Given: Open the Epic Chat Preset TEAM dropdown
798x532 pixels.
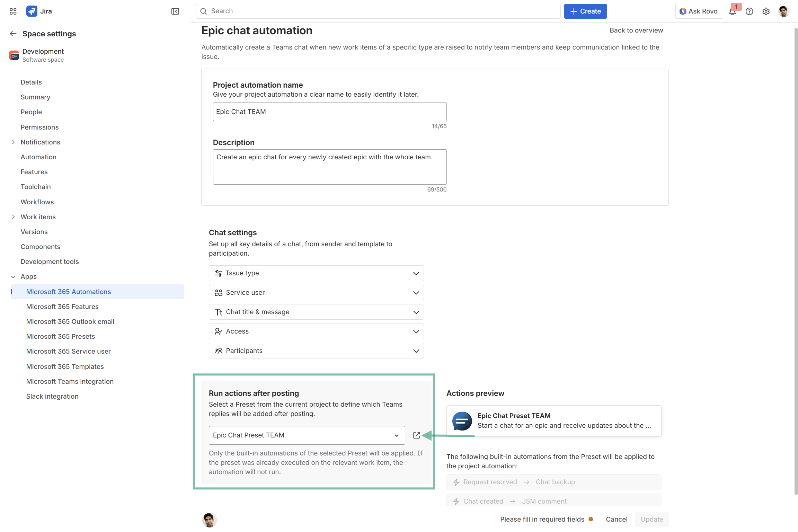Looking at the screenshot, I should point(307,435).
